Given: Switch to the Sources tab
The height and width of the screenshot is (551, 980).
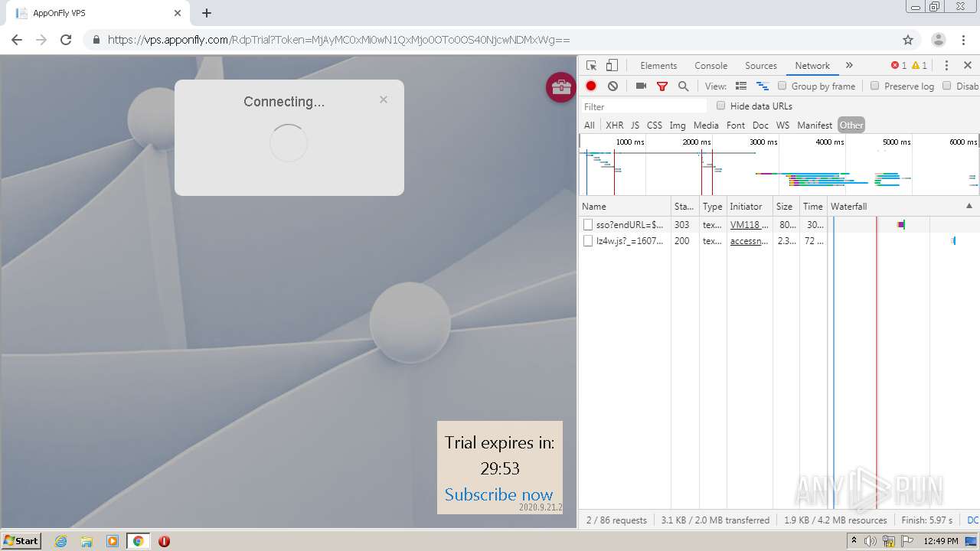Looking at the screenshot, I should pyautogui.click(x=760, y=66).
